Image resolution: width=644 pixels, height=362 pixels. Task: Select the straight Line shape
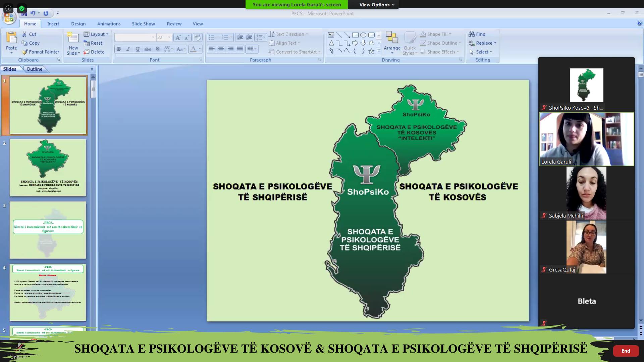[339, 35]
